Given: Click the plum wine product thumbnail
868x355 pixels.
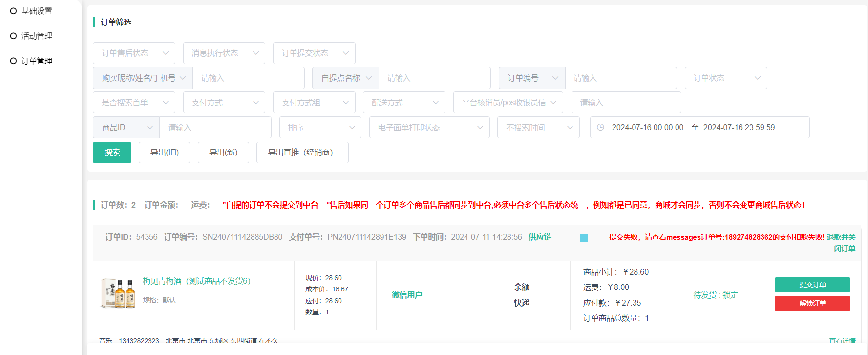Looking at the screenshot, I should click(x=118, y=293).
